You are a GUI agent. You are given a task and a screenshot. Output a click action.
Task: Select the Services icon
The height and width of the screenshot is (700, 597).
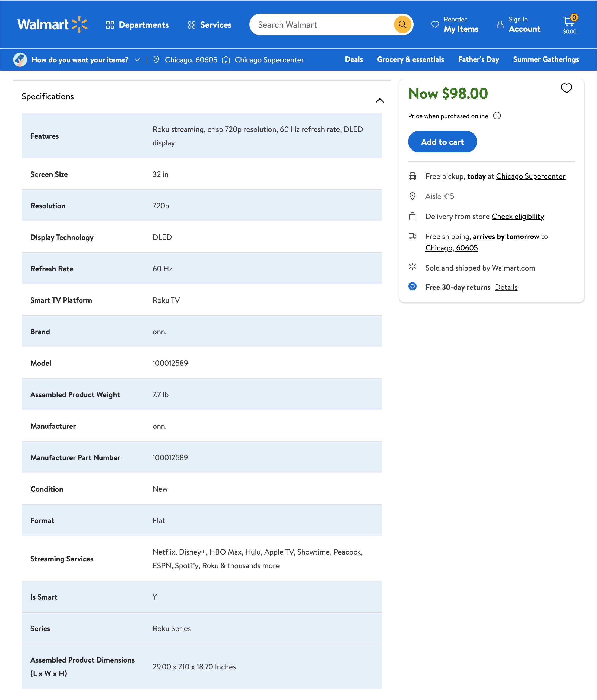[191, 24]
